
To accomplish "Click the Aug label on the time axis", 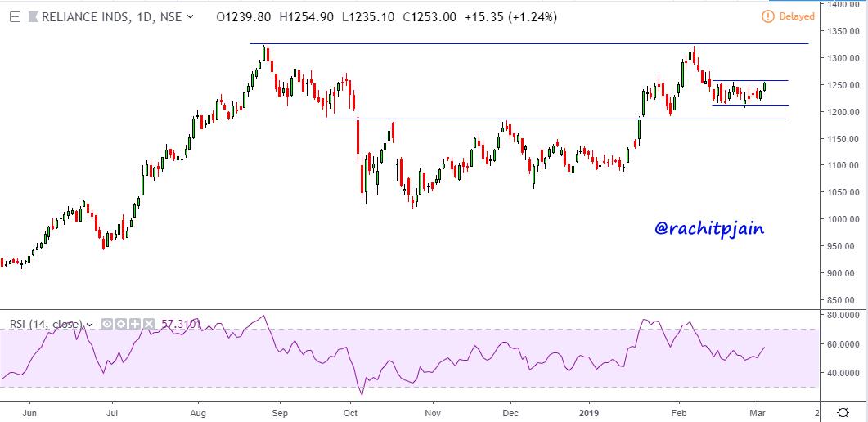I will pyautogui.click(x=198, y=413).
